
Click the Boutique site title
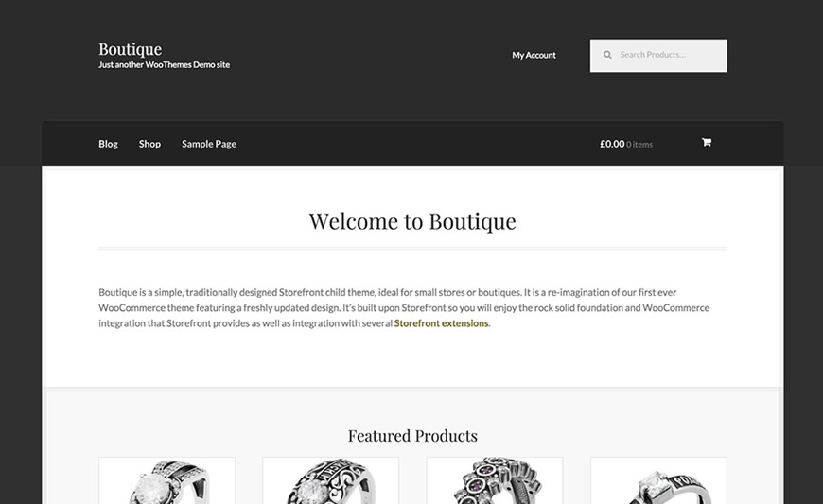coord(131,49)
